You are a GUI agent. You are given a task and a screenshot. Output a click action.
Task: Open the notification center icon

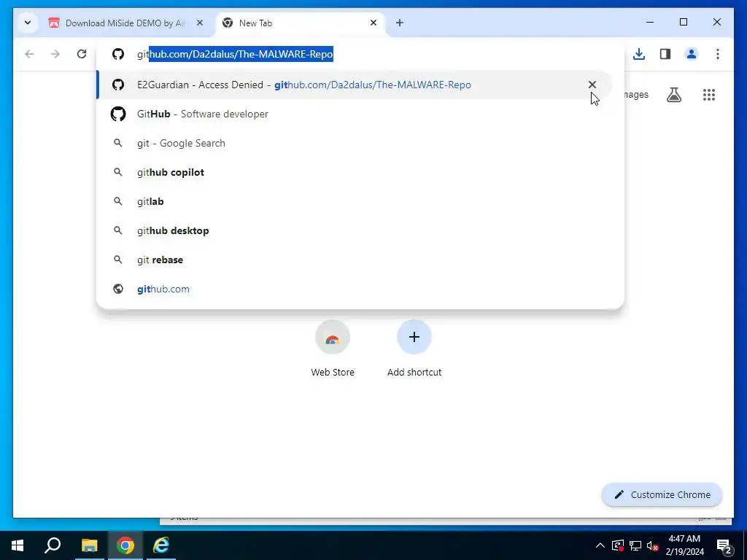724,545
